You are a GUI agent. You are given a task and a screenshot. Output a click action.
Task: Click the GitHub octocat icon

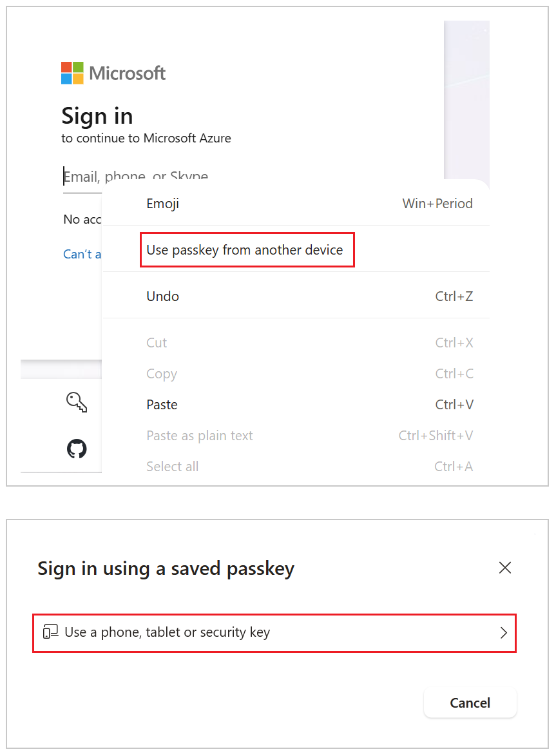point(77,449)
